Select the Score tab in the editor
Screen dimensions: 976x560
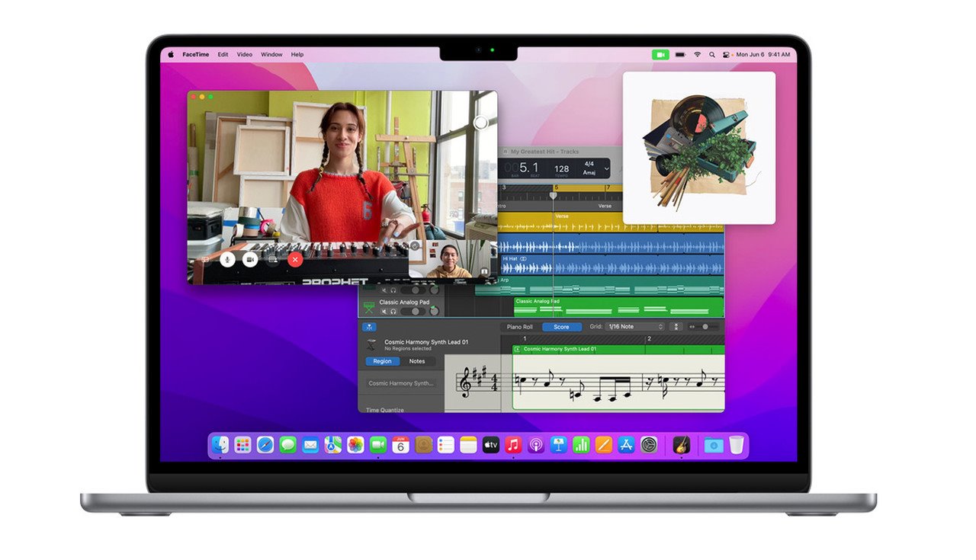tap(561, 327)
